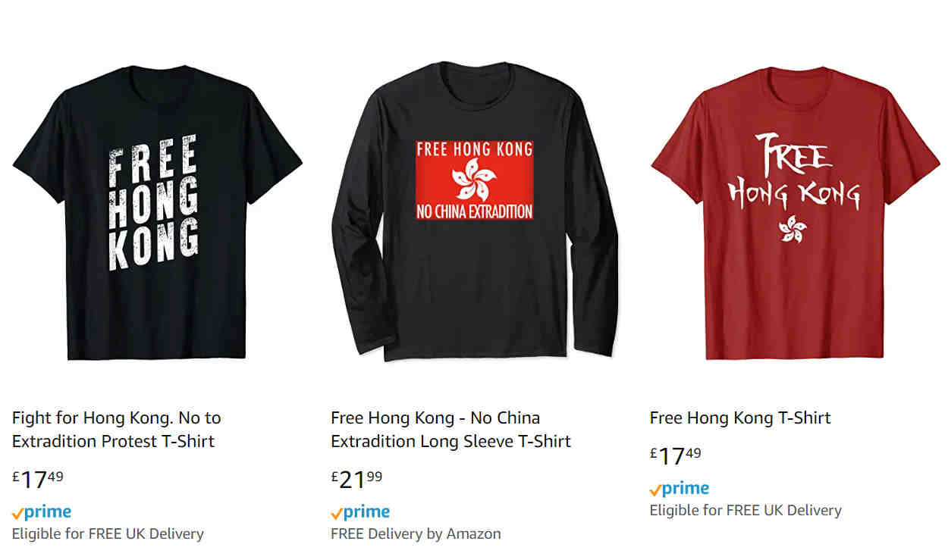Click the Prime checkmark beneath the £21.99 price
The image size is (948, 560).
tap(337, 515)
